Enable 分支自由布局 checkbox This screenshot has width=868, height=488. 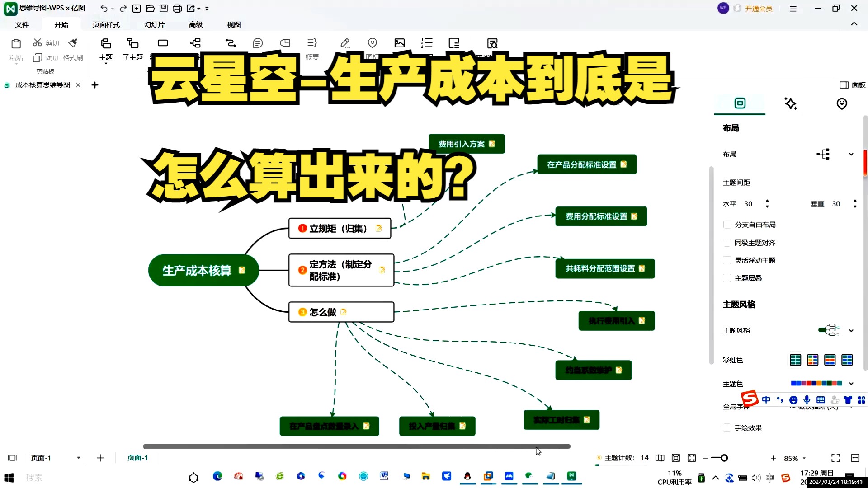727,225
